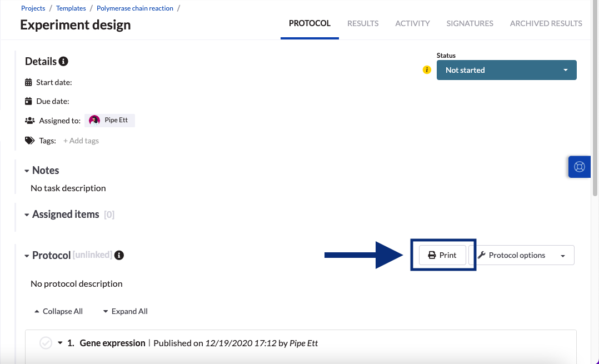This screenshot has width=599, height=364.
Task: Switch to the Results tab
Action: click(363, 23)
